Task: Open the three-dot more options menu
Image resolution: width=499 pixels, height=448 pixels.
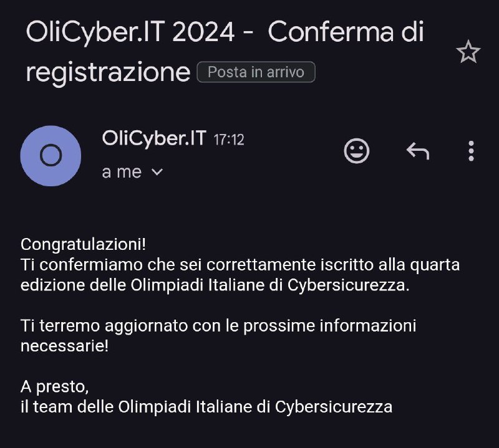Action: [x=470, y=151]
